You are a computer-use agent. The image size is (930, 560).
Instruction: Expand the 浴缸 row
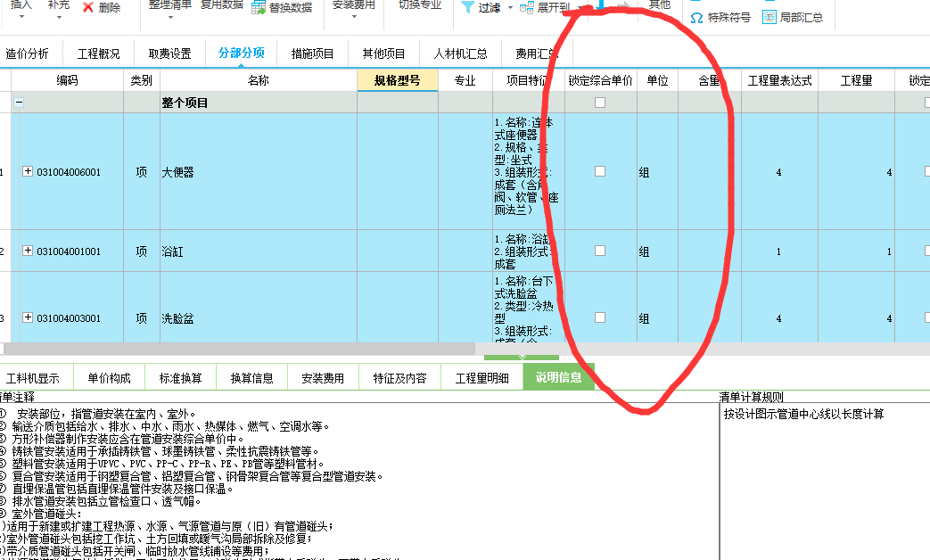(x=28, y=251)
